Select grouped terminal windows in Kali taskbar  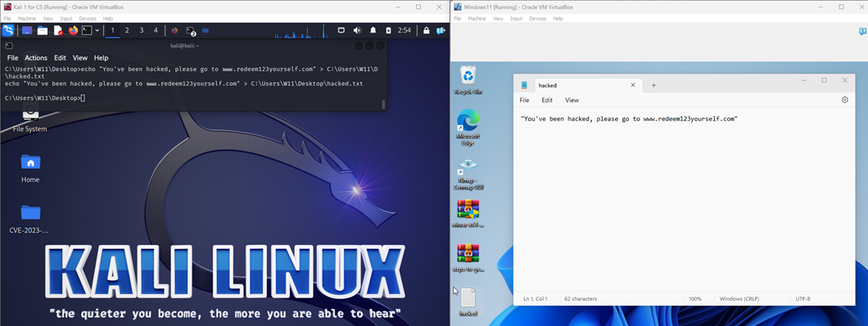[x=191, y=31]
